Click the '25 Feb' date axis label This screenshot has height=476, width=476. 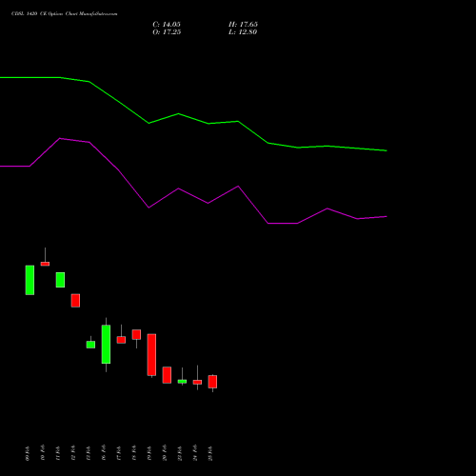210,453
